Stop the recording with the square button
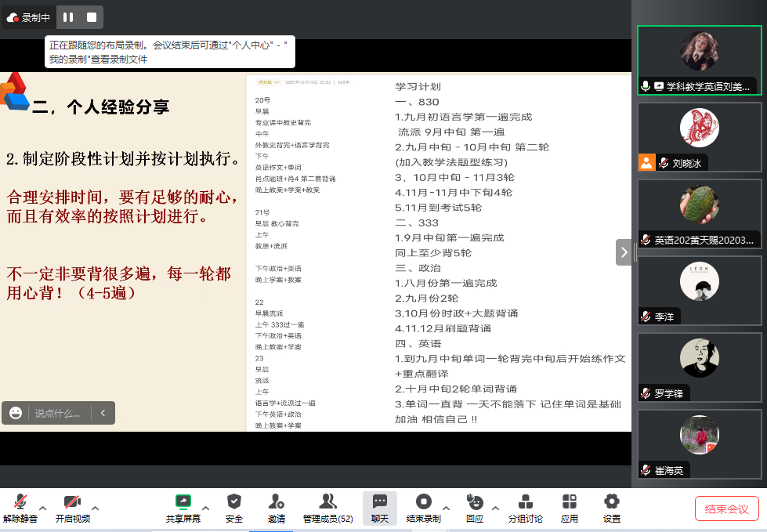The width and height of the screenshot is (767, 532). click(x=92, y=17)
